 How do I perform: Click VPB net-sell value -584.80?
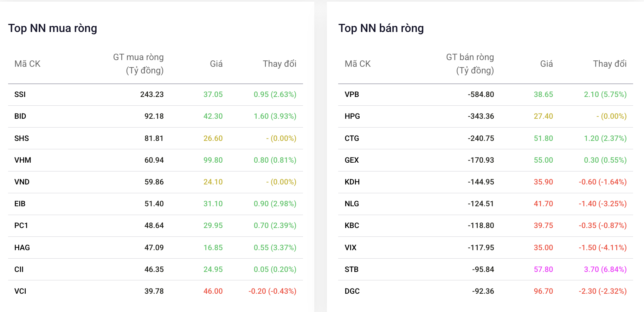click(481, 95)
